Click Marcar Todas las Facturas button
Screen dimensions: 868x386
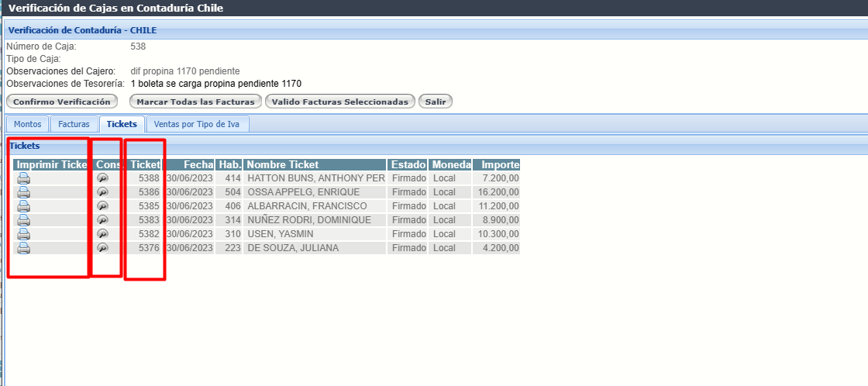tap(195, 102)
